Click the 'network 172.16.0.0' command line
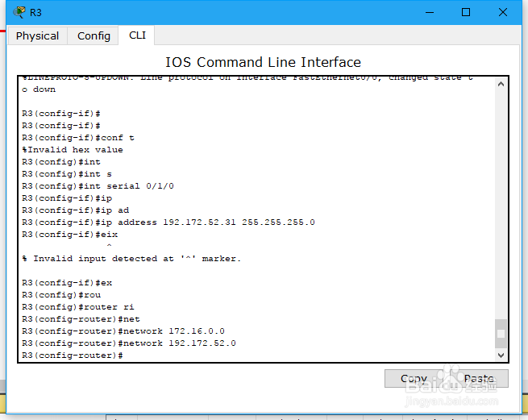Viewport: 528px width, 420px height. click(x=123, y=331)
